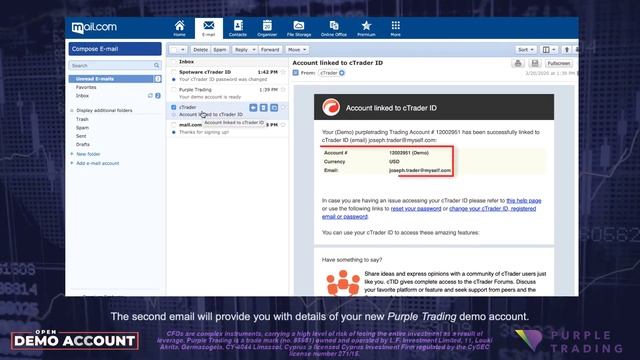Click the reply quick-action icon on cTrader row
The height and width of the screenshot is (360, 640).
tap(253, 107)
